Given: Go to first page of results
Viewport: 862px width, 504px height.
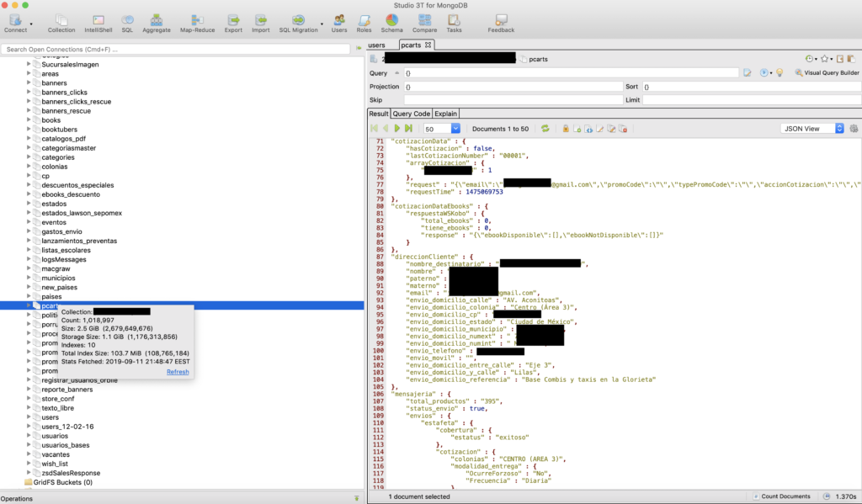Looking at the screenshot, I should (375, 129).
